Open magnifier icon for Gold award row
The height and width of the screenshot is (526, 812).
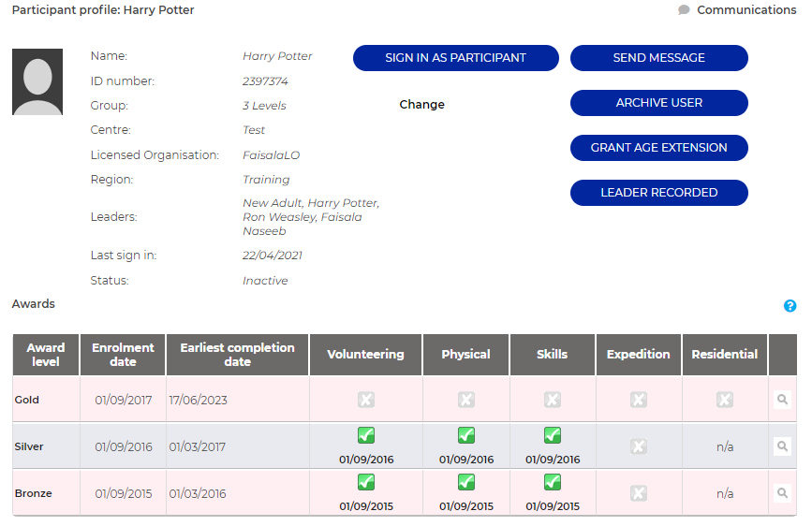(782, 400)
